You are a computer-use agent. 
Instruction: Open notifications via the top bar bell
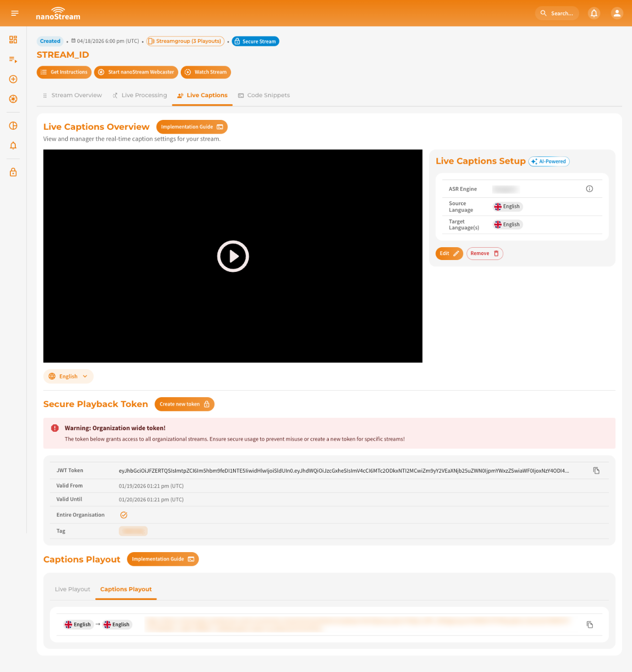point(593,13)
